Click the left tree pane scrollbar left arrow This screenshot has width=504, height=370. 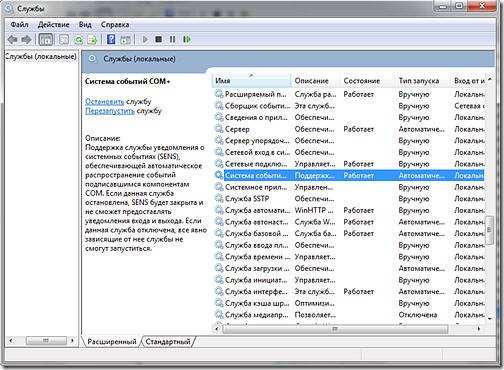point(11,341)
